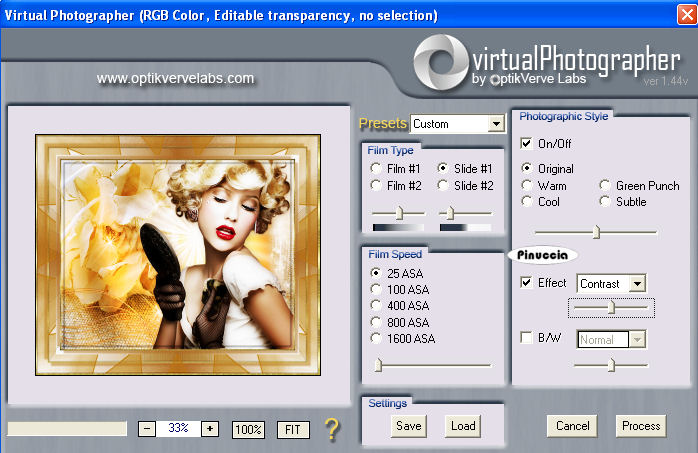Adjust the Effect Contrast slider
This screenshot has width=698, height=453.
611,307
